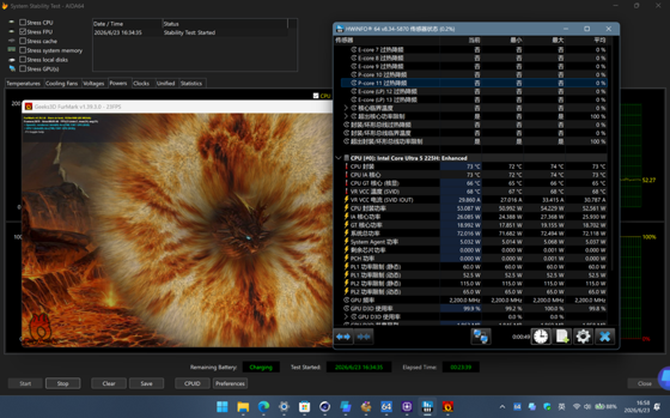This screenshot has width=670, height=418.
Task: Enable Stress system memory checkbox
Action: pos(23,50)
